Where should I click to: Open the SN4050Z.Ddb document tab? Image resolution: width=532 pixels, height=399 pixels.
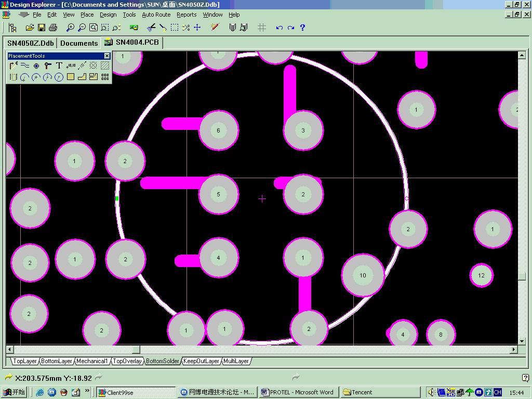tap(30, 43)
